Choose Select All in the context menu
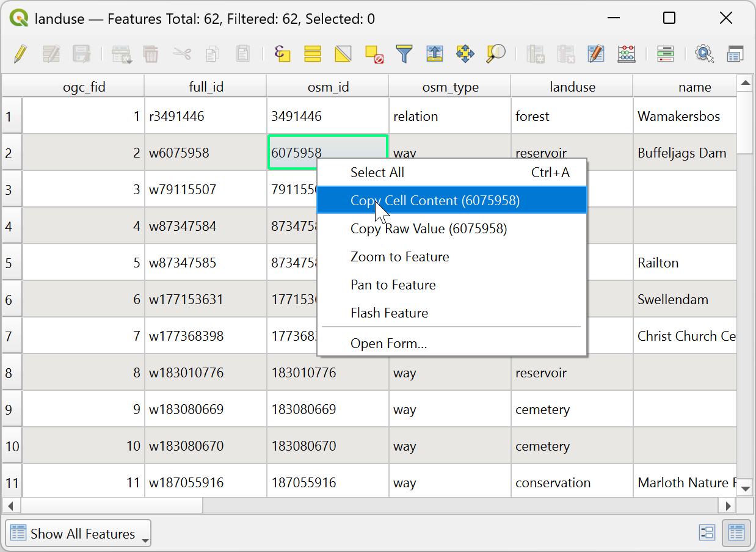The height and width of the screenshot is (552, 756). point(452,172)
